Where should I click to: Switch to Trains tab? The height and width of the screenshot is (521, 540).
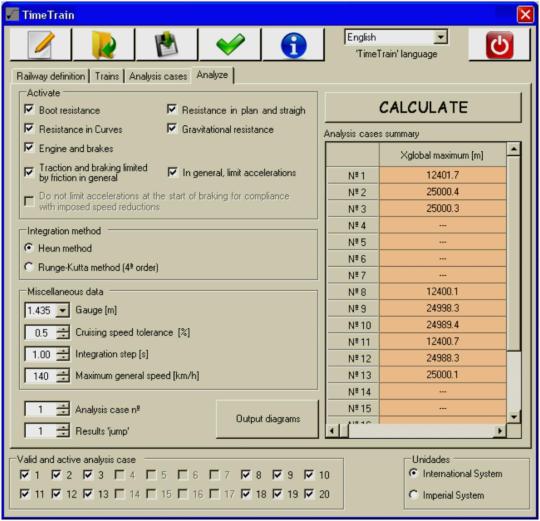click(x=107, y=76)
